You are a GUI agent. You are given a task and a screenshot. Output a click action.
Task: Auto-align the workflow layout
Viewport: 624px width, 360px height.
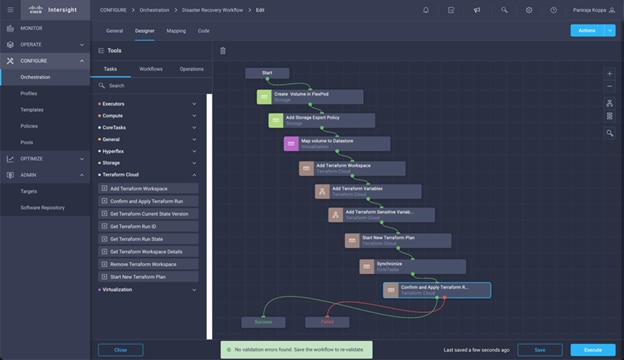pyautogui.click(x=609, y=103)
